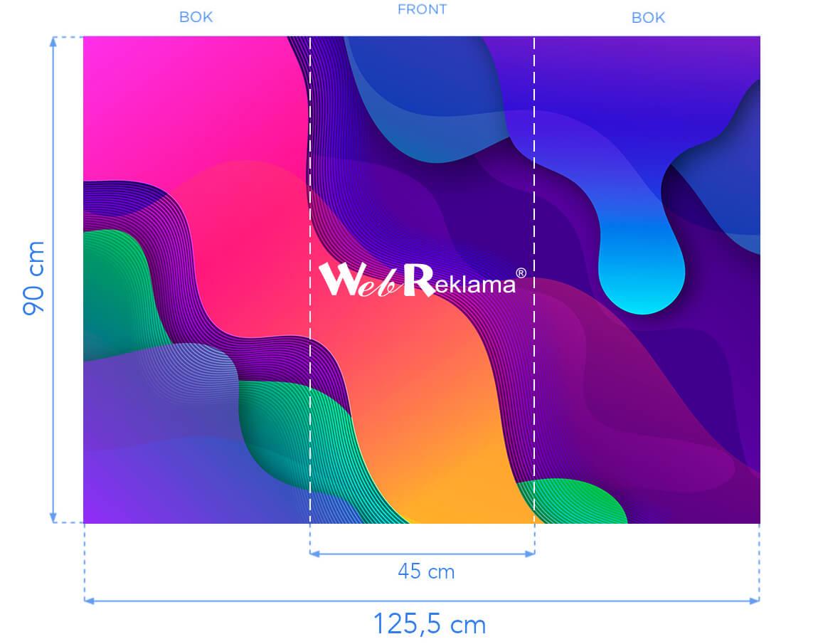Screen dimensions: 818x644
Task: Click the FRONT label at top
Action: coord(422,9)
